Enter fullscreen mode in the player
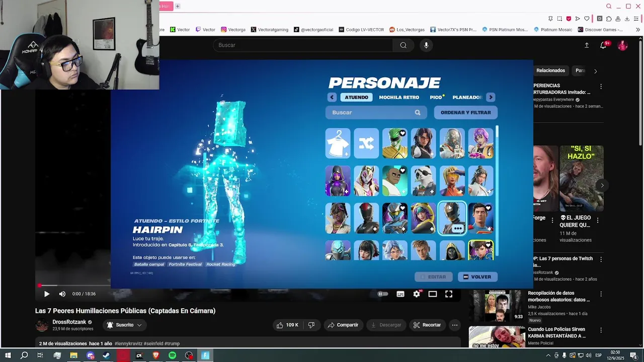The width and height of the screenshot is (644, 362). [449, 294]
